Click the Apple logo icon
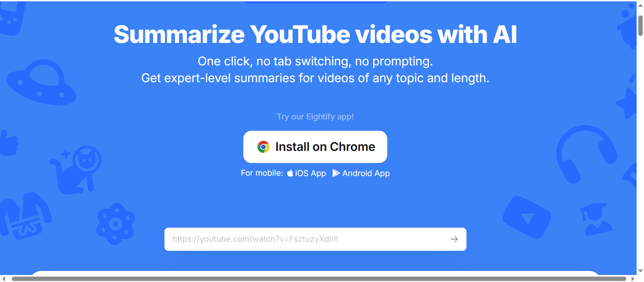644x282 pixels. 290,173
